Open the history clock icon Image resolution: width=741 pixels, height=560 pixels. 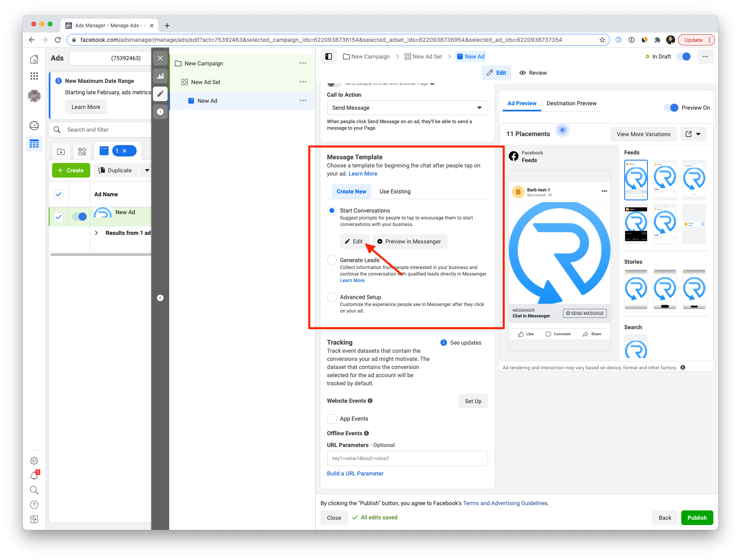(x=160, y=112)
